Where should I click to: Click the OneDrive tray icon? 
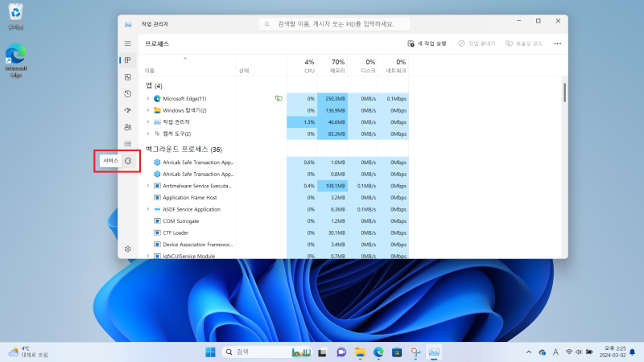point(542,352)
